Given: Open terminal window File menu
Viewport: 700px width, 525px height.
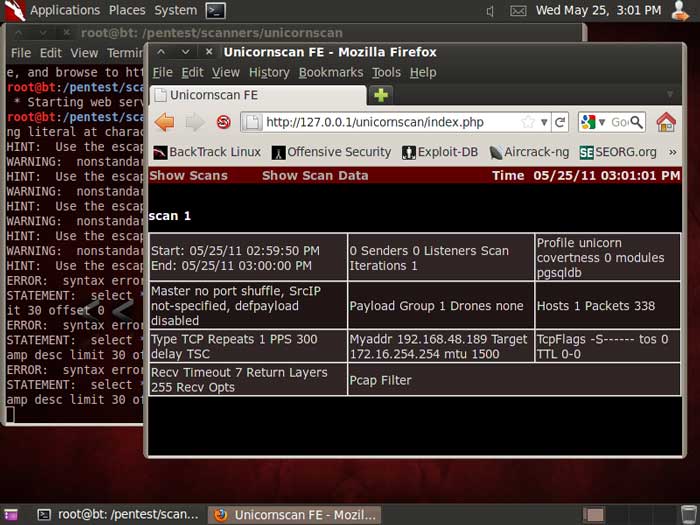Looking at the screenshot, I should [21, 53].
